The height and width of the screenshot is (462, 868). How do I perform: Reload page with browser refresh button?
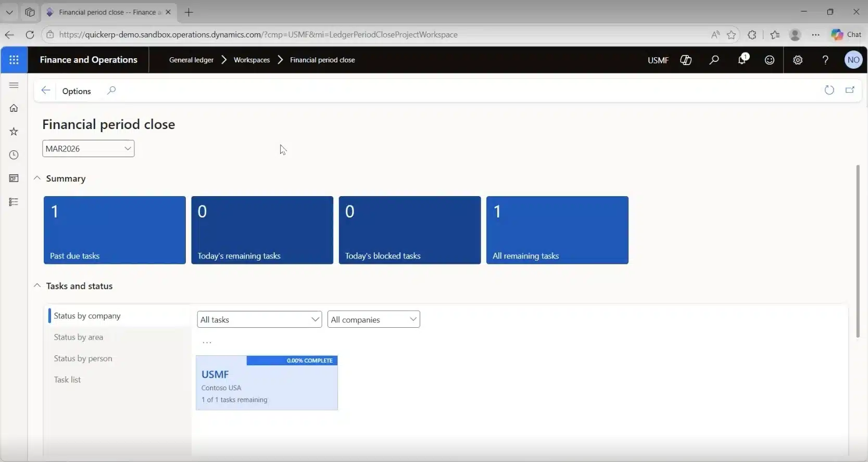(30, 34)
